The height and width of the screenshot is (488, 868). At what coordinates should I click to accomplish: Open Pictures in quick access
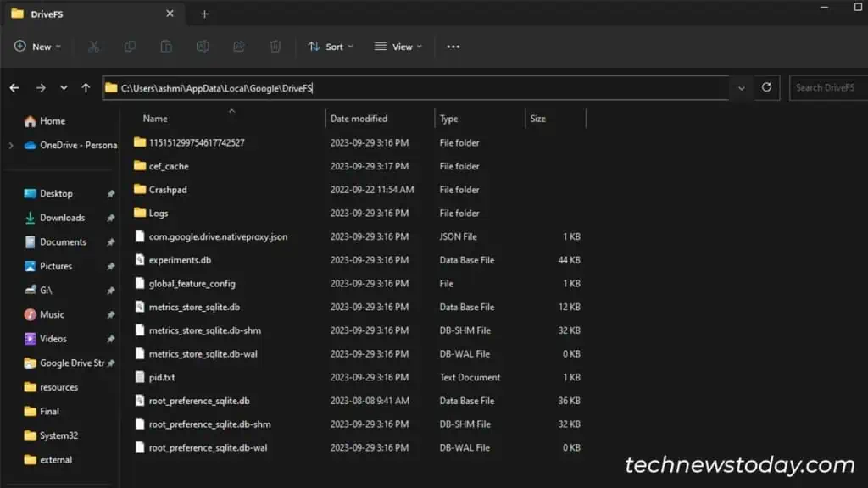click(x=48, y=266)
